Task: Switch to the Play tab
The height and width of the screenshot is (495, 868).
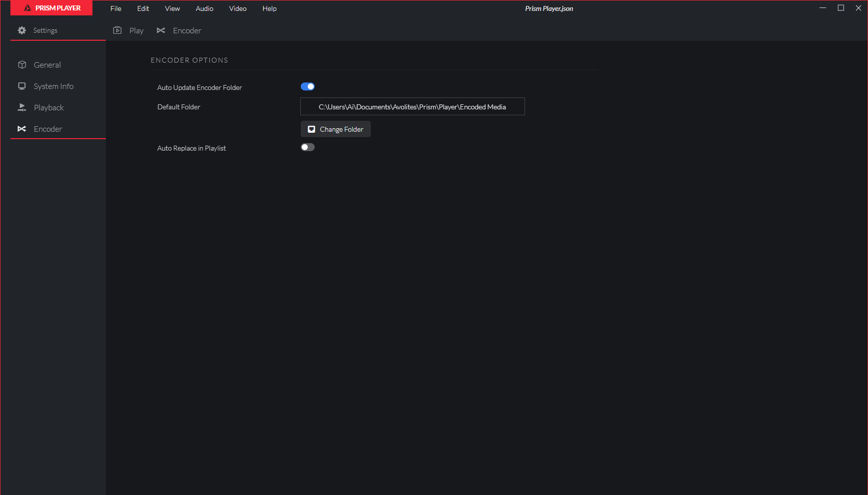Action: tap(136, 30)
